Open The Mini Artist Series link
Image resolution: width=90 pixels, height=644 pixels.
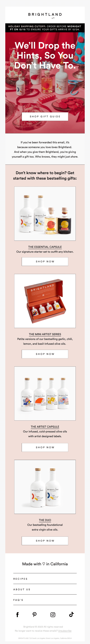tap(45, 334)
